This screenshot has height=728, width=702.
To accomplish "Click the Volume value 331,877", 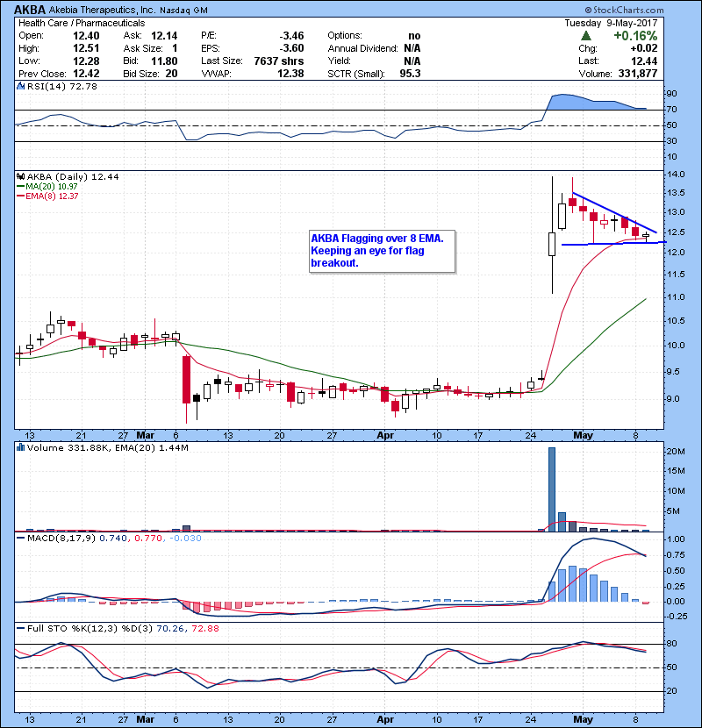I will coord(638,74).
